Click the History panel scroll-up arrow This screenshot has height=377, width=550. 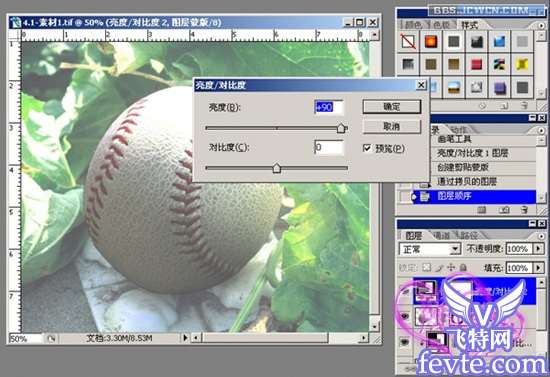pyautogui.click(x=541, y=140)
